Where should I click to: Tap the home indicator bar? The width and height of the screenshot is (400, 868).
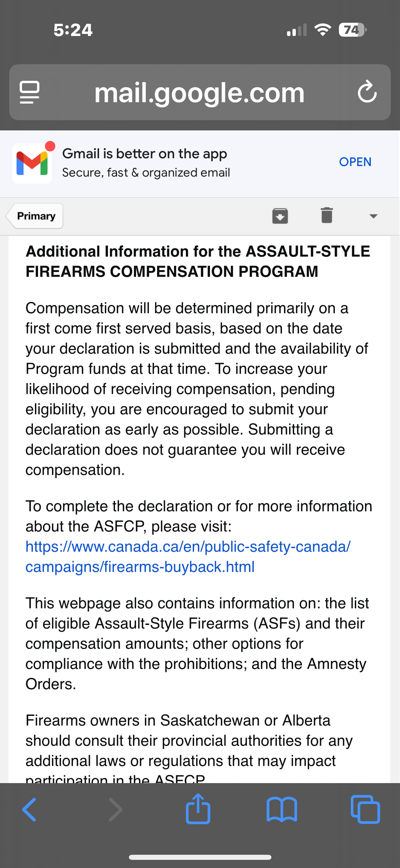click(x=200, y=857)
